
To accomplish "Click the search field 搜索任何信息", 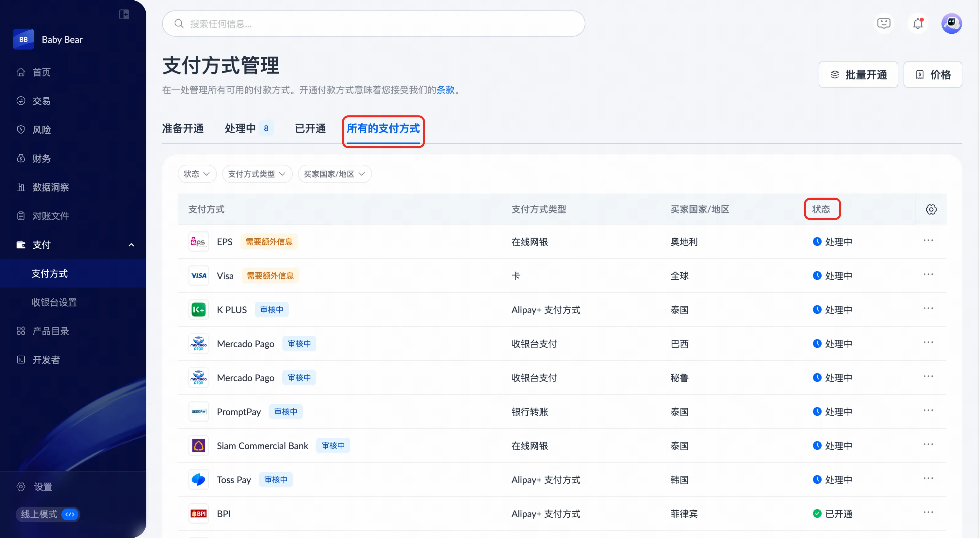I will (x=373, y=24).
